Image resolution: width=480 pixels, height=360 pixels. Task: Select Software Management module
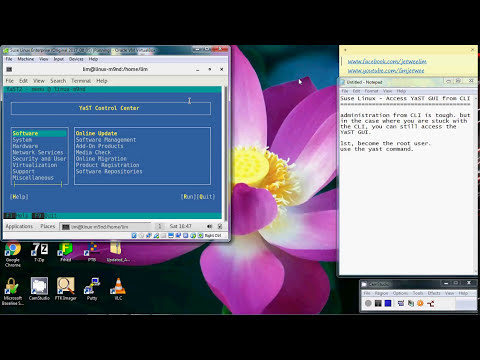point(106,140)
